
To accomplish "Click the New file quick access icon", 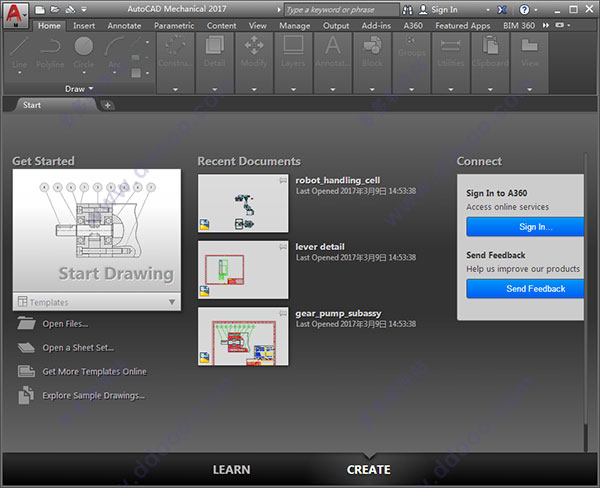I will [40, 10].
